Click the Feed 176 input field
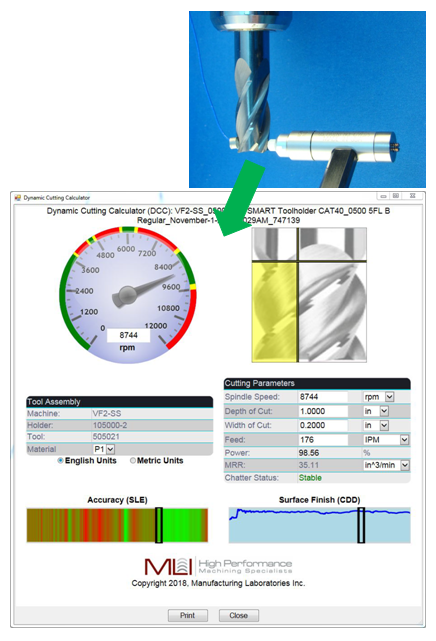The width and height of the screenshot is (436, 641). 322,440
